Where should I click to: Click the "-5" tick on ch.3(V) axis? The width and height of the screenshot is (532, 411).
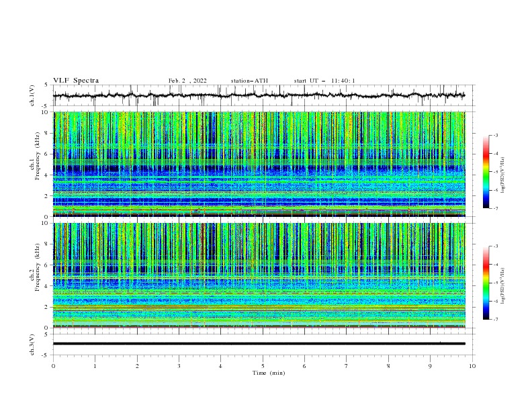pos(46,355)
